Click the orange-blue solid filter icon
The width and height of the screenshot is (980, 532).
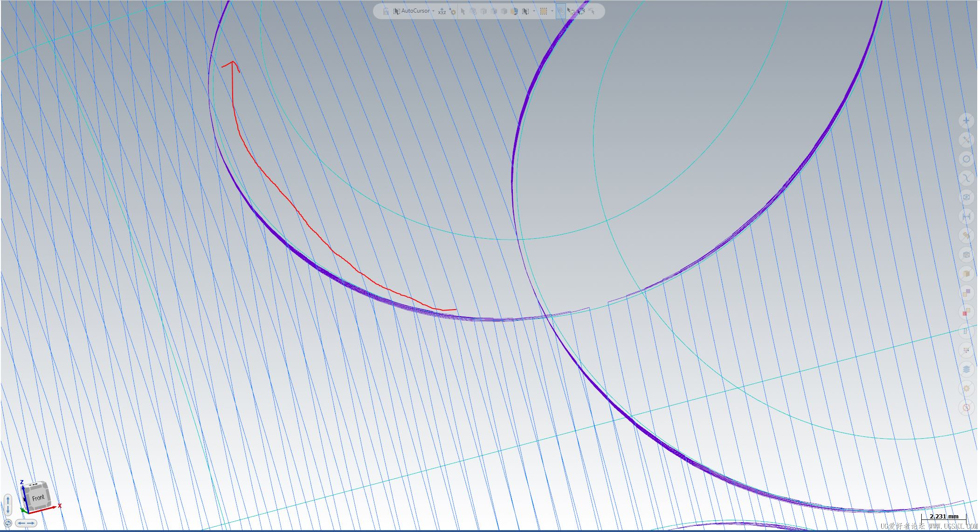514,11
